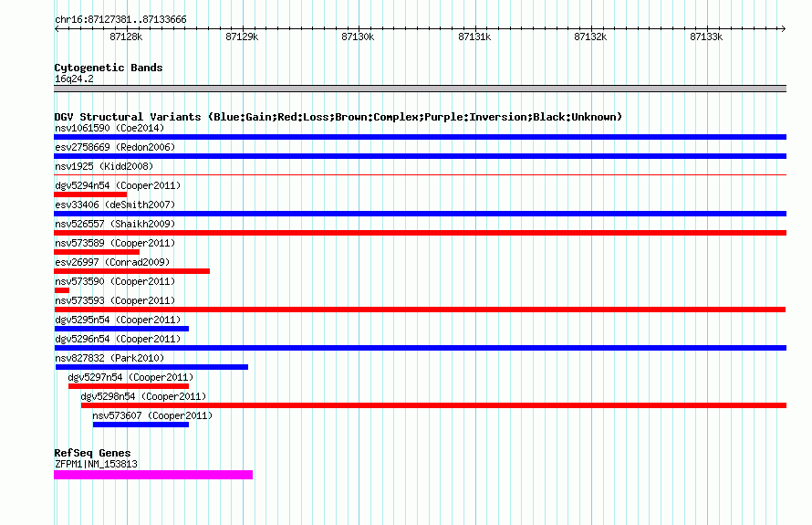Select the nsv526557 (Shaikh2009) red bar
The width and height of the screenshot is (812, 525).
[x=420, y=233]
